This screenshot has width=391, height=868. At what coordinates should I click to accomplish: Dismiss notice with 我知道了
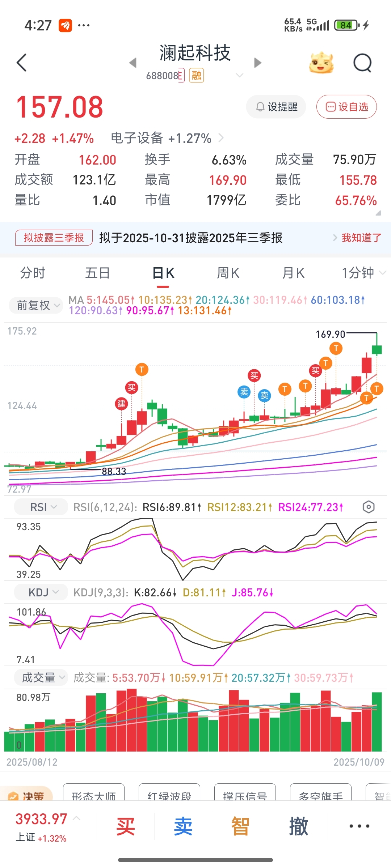361,238
